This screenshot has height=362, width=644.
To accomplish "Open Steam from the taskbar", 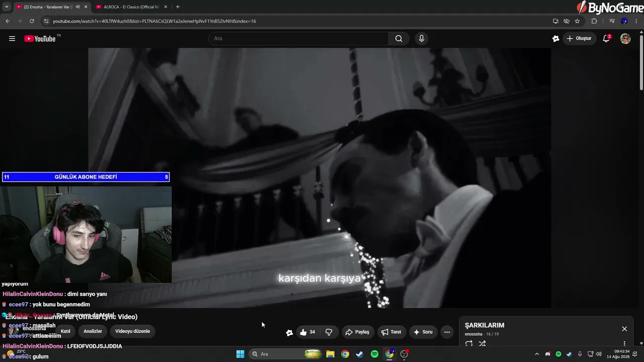I will point(360,354).
